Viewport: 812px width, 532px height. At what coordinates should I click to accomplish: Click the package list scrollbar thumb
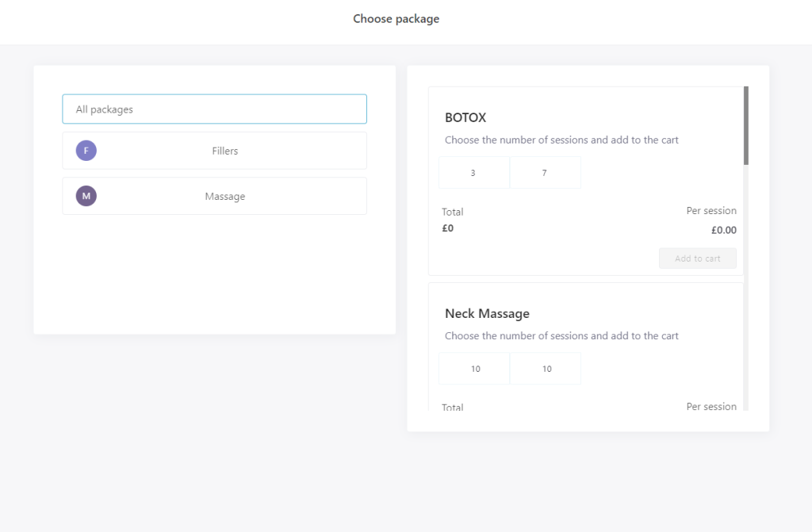pos(745,125)
